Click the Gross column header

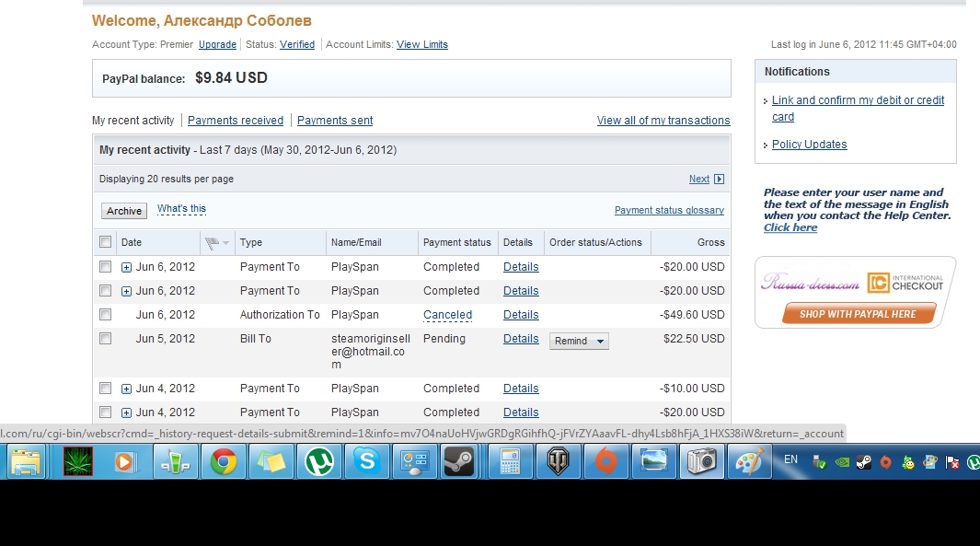tap(710, 242)
